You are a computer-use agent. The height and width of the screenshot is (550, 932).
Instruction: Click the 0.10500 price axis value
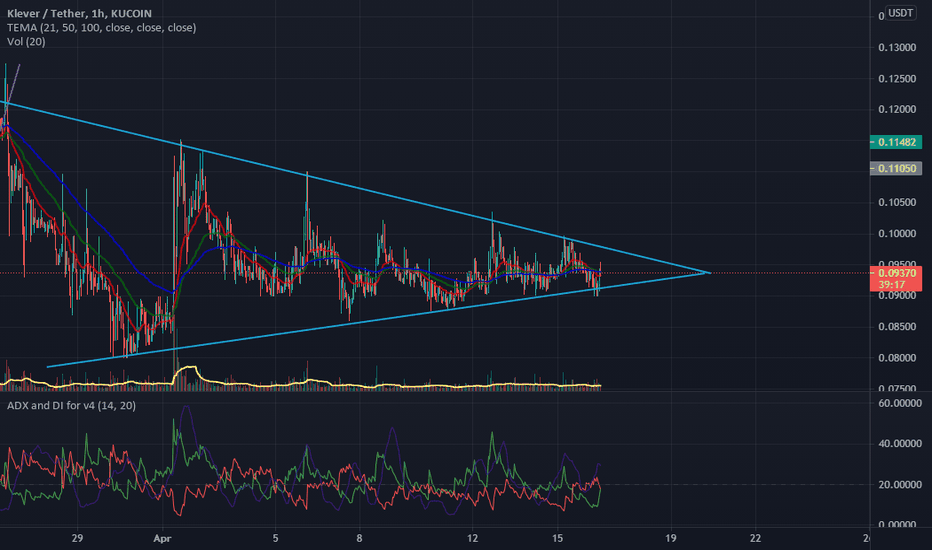(897, 203)
